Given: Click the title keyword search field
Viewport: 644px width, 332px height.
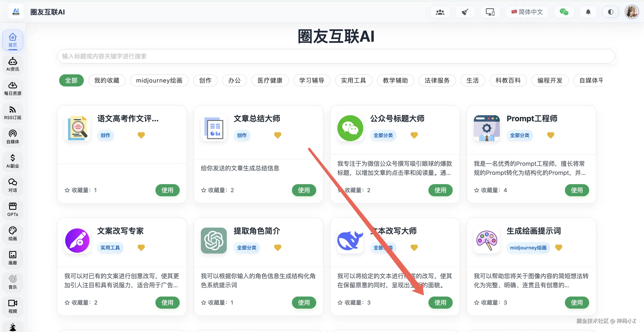Looking at the screenshot, I should 336,56.
